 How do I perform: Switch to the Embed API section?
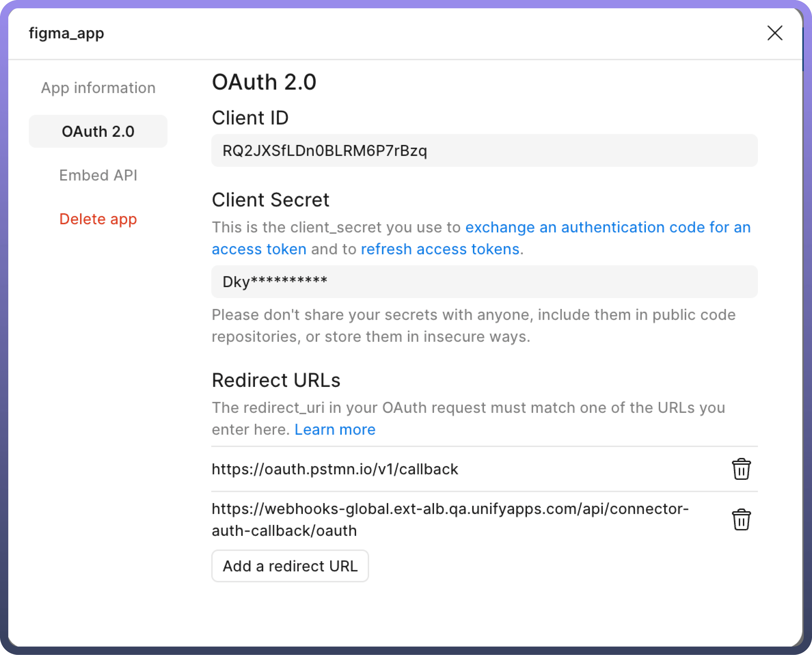(x=98, y=175)
